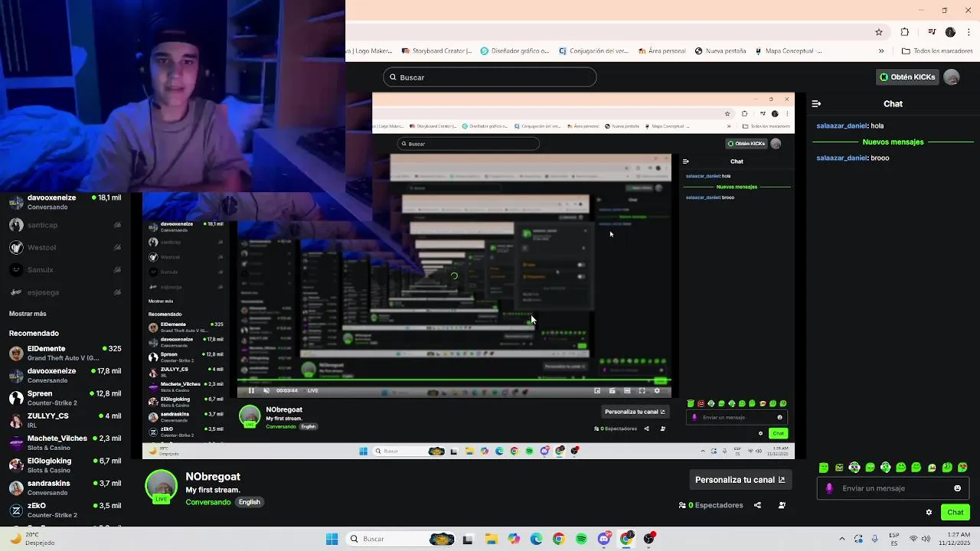This screenshot has width=980, height=551.
Task: Open the Westcol channel in sidebar
Action: click(x=65, y=247)
